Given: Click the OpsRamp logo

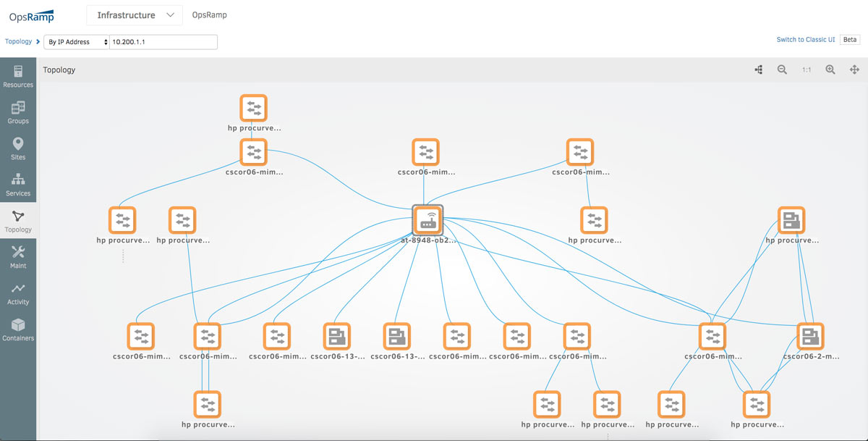Looking at the screenshot, I should [32, 15].
